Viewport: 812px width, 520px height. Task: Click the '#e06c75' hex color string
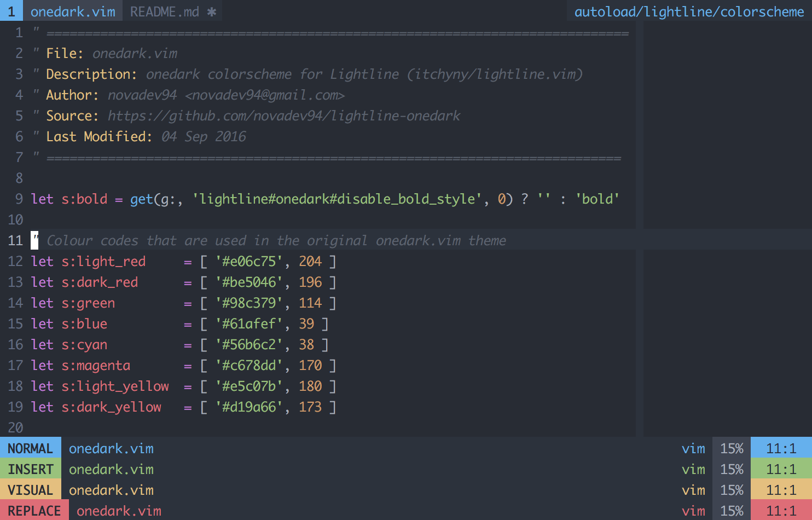point(250,261)
